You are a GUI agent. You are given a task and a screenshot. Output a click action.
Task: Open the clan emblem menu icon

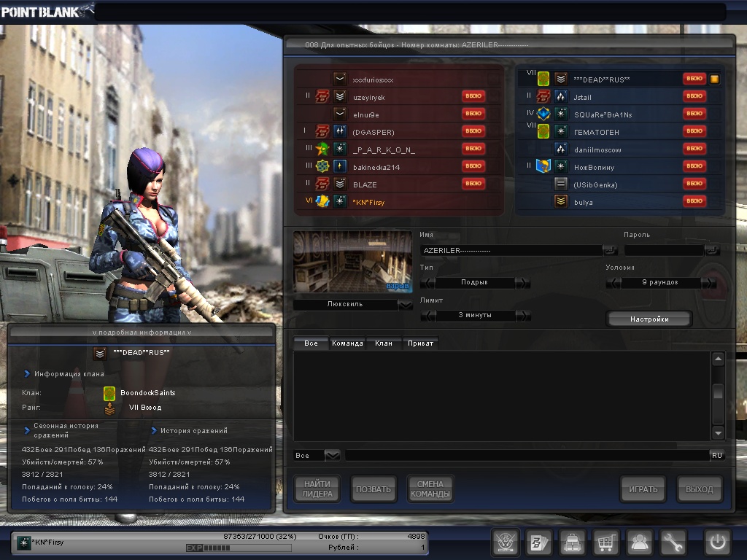pos(506,542)
